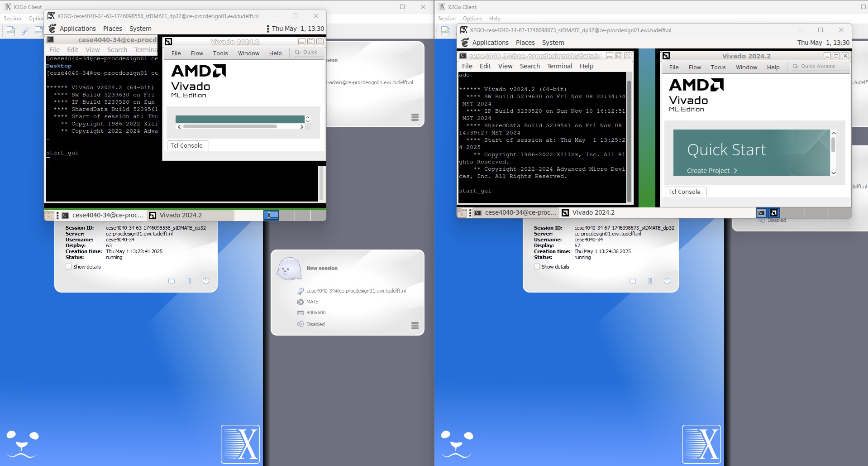Viewport: 868px width, 466px height.
Task: Open File menu in left Vivado window
Action: (176, 53)
